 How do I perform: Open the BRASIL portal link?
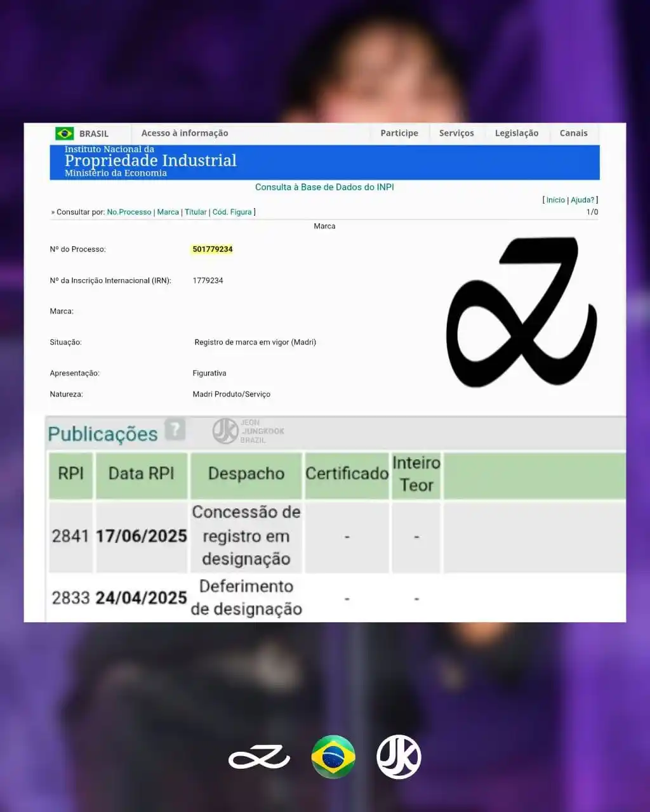[94, 134]
